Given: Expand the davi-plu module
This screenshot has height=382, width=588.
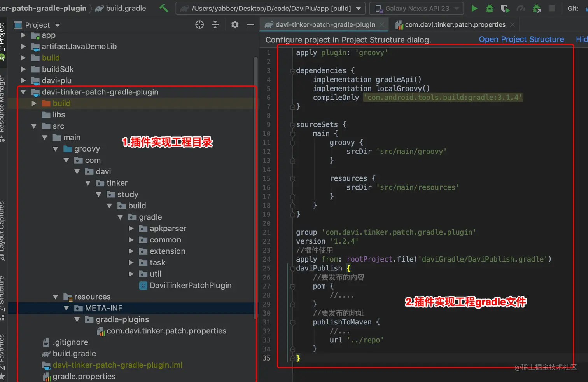Looking at the screenshot, I should point(23,80).
